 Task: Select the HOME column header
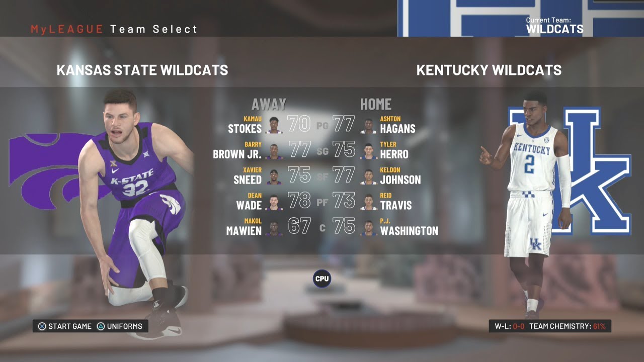point(376,104)
